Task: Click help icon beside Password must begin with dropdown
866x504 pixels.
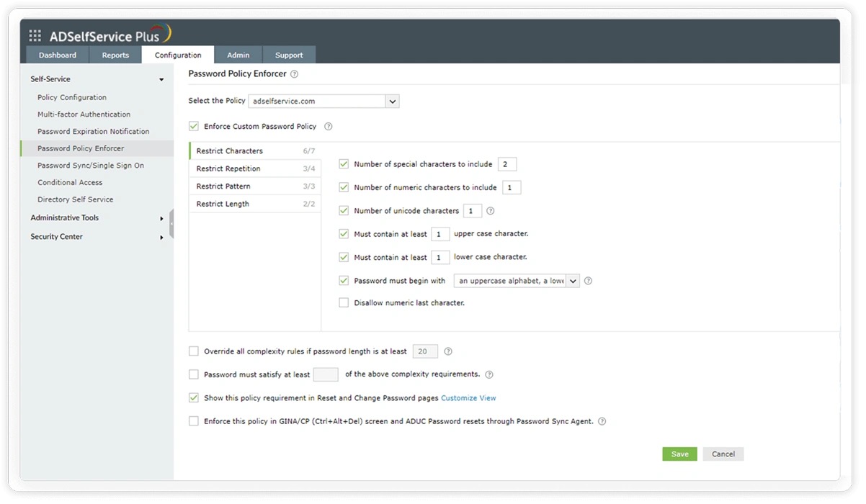Action: coord(588,281)
